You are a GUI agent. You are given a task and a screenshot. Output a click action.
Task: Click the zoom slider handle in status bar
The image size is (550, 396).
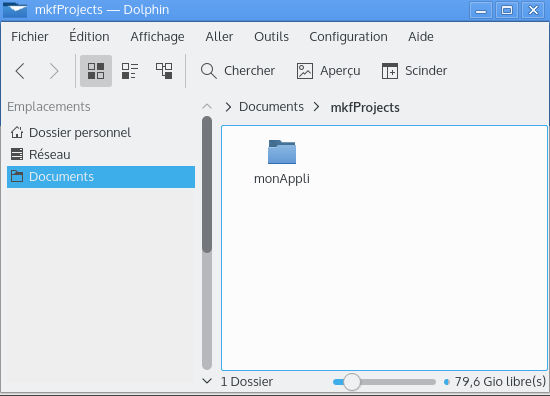pyautogui.click(x=351, y=382)
